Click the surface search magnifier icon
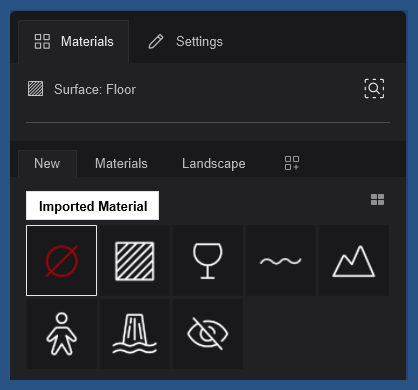This screenshot has height=390, width=418. [x=374, y=89]
